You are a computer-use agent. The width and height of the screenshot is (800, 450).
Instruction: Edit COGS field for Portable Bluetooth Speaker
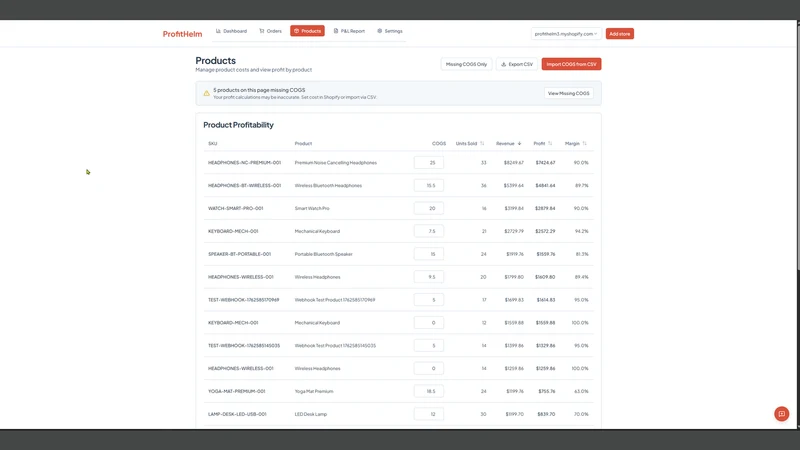429,254
